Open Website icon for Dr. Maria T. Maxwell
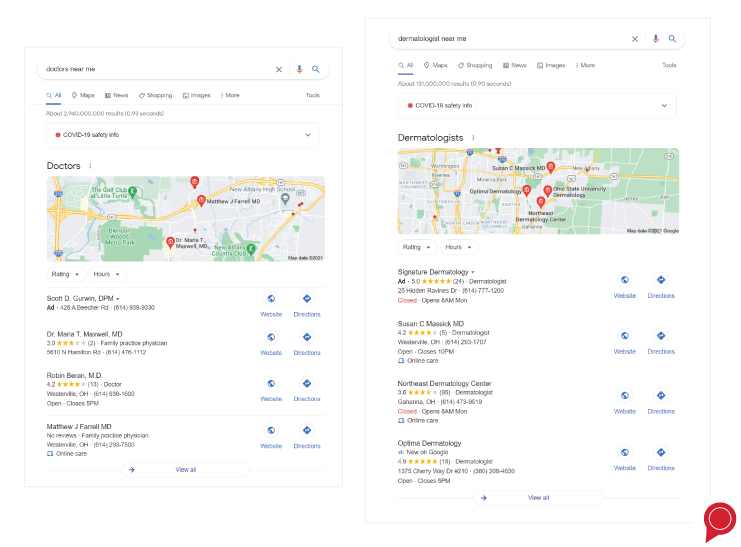 click(271, 337)
